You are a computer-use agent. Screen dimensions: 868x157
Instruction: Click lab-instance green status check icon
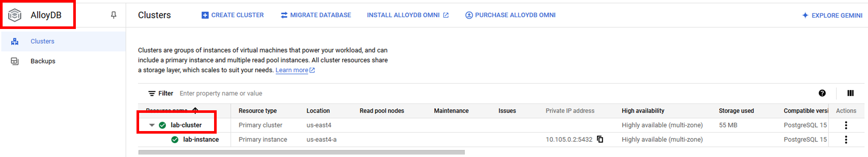(x=175, y=139)
